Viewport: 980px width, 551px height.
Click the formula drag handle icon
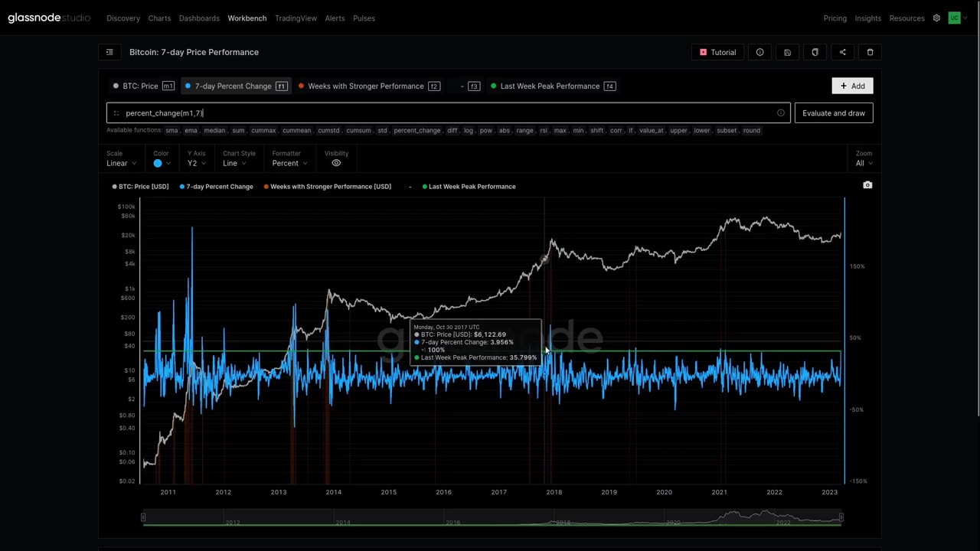[x=116, y=113]
